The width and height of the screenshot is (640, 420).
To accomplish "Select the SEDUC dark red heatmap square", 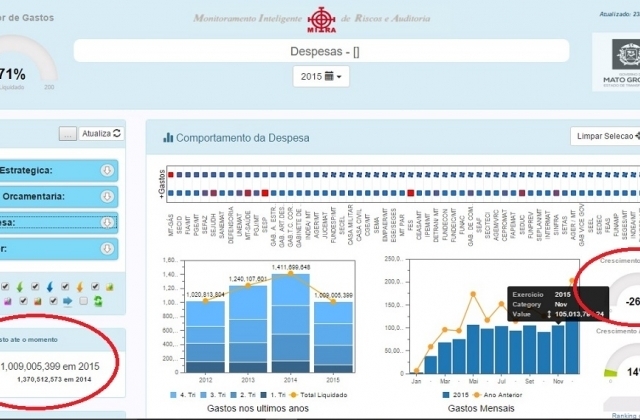I will click(522, 193).
